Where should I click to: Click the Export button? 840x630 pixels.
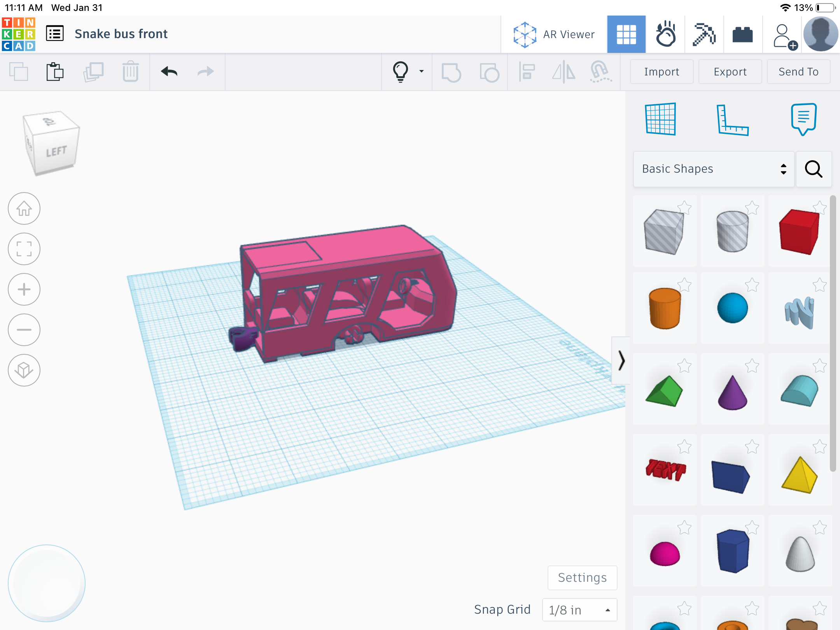click(x=730, y=72)
